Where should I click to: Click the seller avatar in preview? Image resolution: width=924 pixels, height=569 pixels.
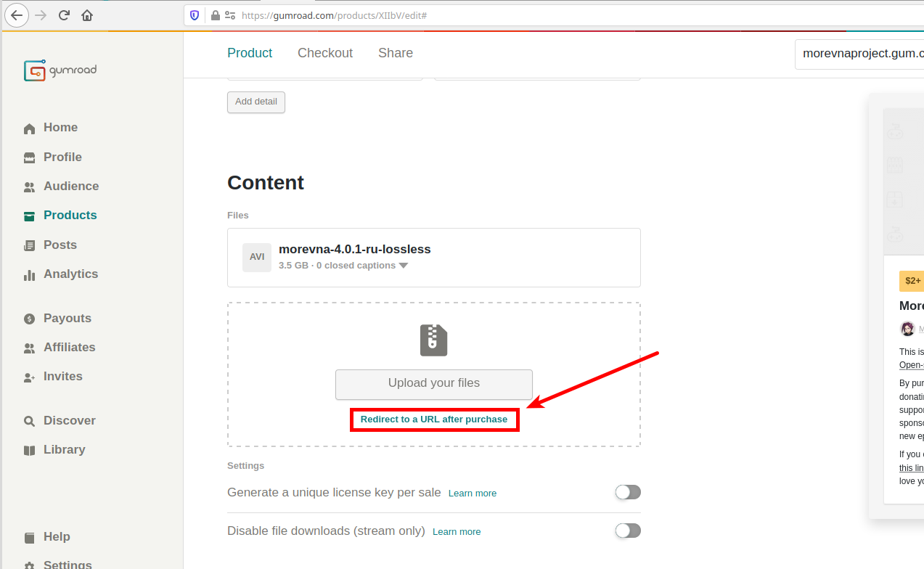tap(907, 329)
